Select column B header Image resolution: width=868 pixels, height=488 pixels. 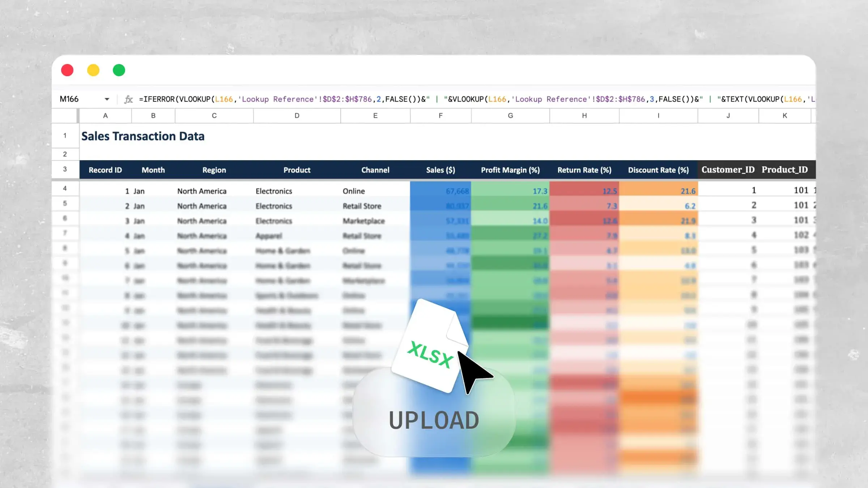(x=153, y=116)
